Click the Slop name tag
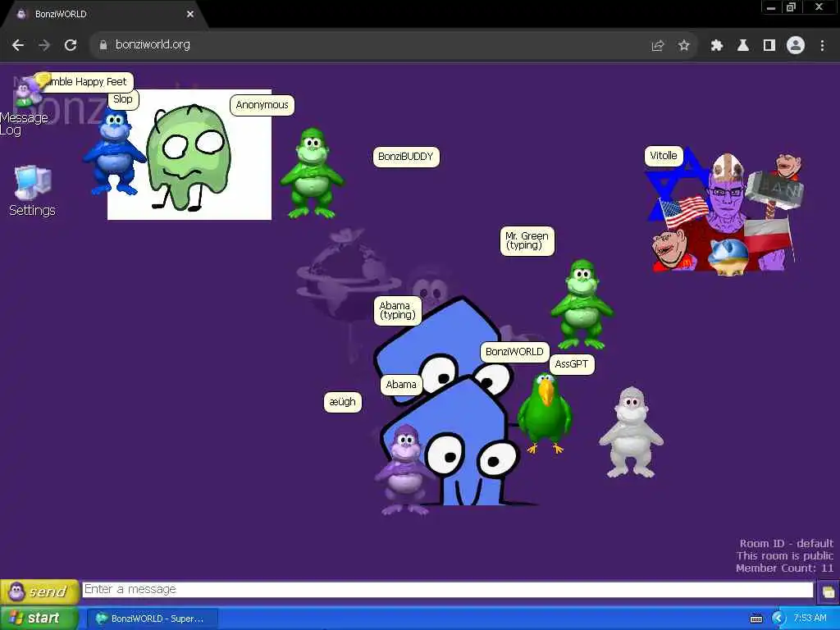Viewport: 840px width, 630px height. coord(123,99)
